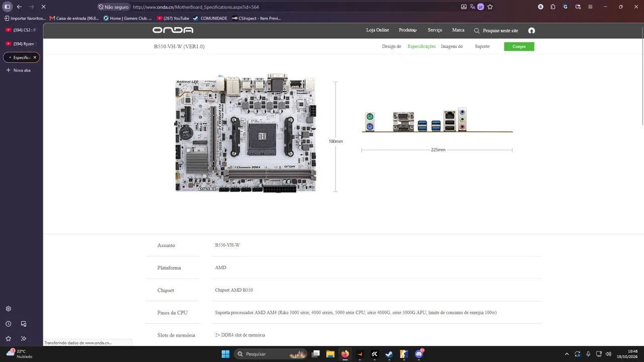Close the Especifica tab
This screenshot has width=644, height=362.
(35, 57)
